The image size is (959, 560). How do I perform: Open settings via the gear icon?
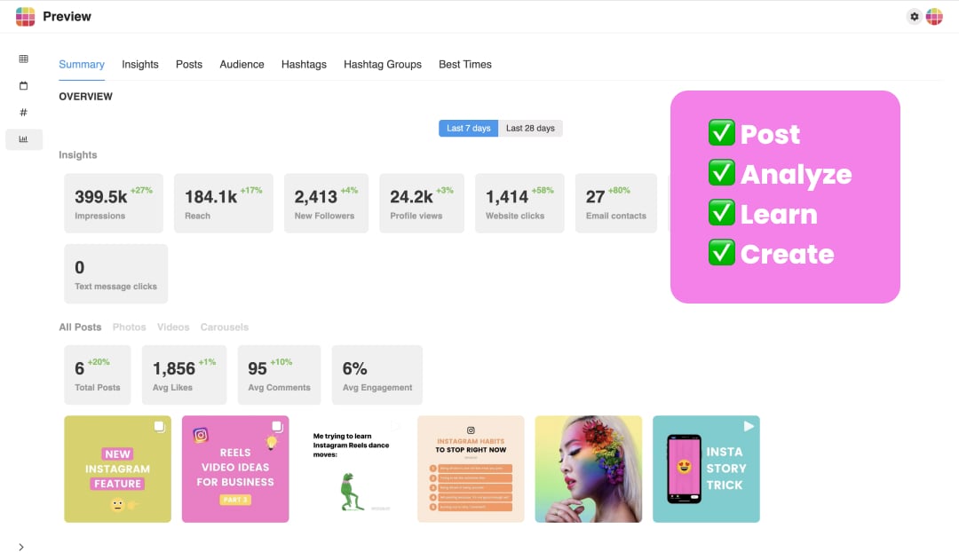coord(914,17)
